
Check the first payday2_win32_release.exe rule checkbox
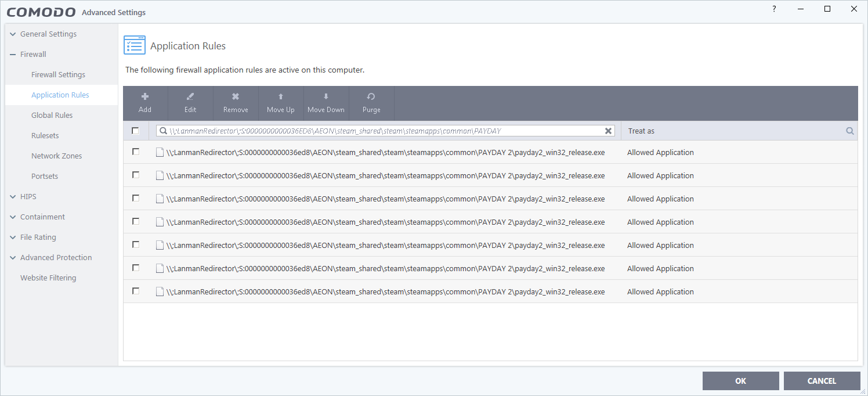136,152
